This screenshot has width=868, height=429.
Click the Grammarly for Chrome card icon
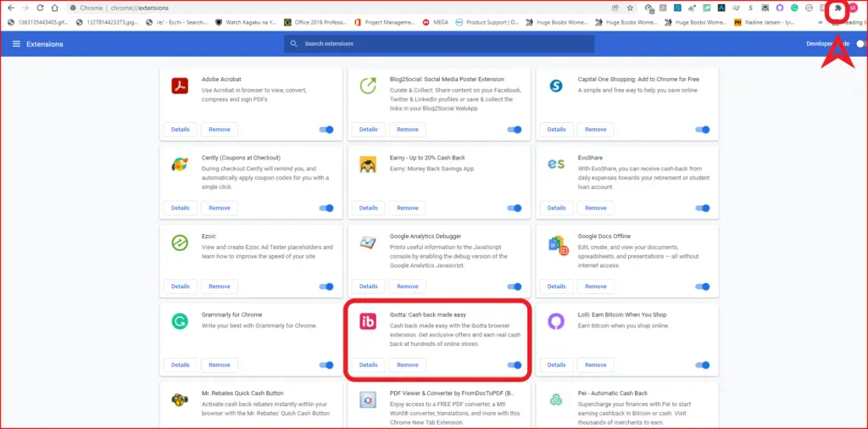point(180,321)
